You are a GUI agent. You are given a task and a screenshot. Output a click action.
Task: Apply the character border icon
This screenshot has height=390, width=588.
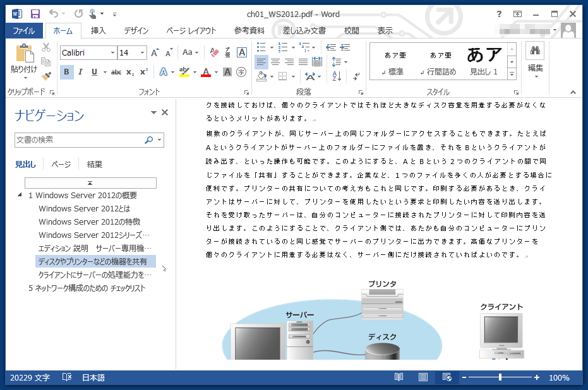[242, 52]
